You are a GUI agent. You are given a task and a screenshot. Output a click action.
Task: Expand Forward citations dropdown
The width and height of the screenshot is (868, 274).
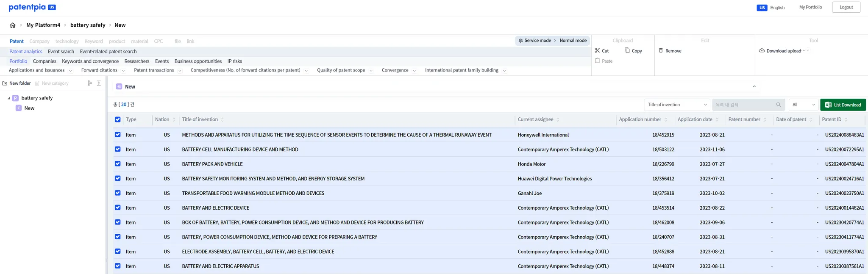[x=123, y=71]
